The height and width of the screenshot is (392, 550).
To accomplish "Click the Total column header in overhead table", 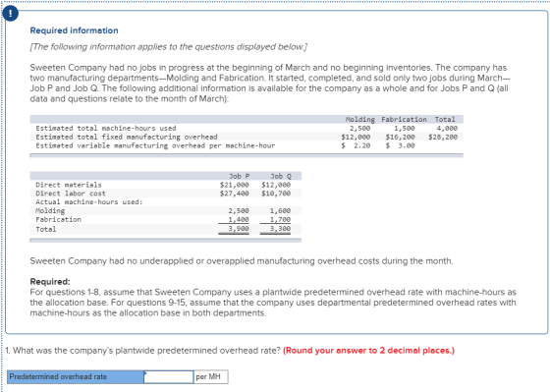I will click(445, 119).
